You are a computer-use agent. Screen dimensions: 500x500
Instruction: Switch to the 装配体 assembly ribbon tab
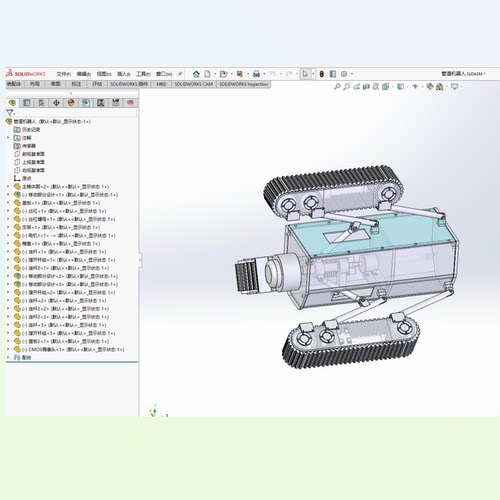14,84
